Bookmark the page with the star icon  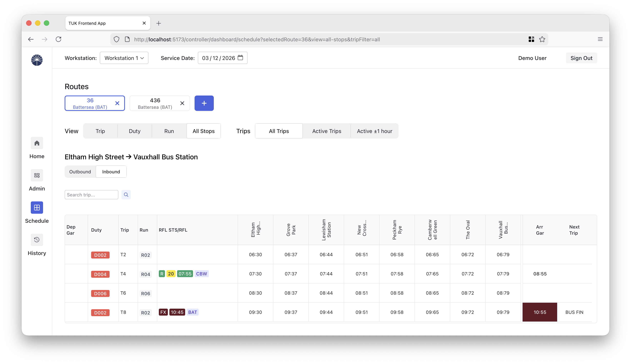[x=542, y=39]
